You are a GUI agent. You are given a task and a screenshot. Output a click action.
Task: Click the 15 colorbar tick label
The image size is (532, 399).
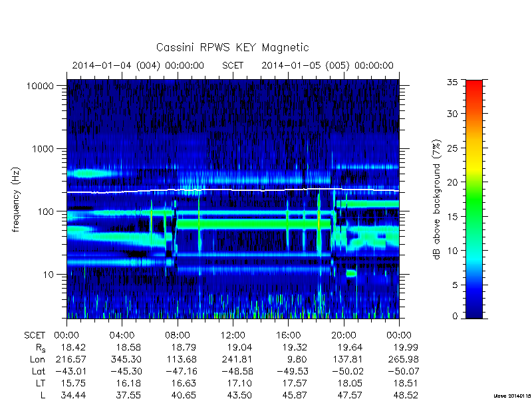point(452,217)
